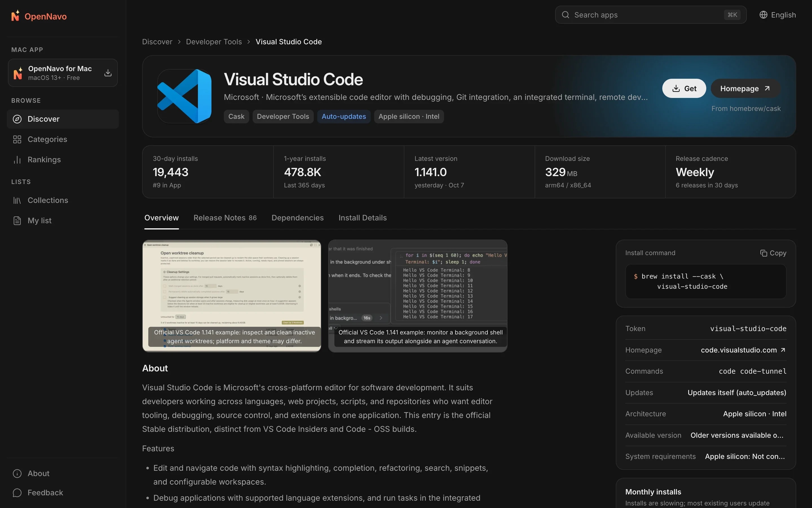Click the search magnifier icon
812x508 pixels.
point(565,15)
